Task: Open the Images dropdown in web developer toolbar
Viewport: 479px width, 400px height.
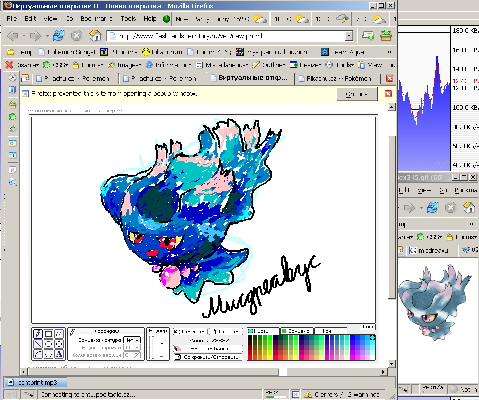Action: (124, 65)
